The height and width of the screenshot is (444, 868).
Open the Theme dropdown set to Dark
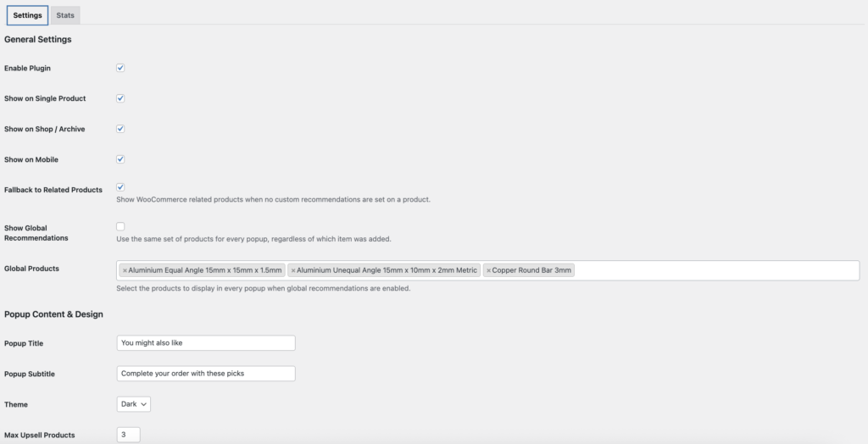click(x=134, y=404)
